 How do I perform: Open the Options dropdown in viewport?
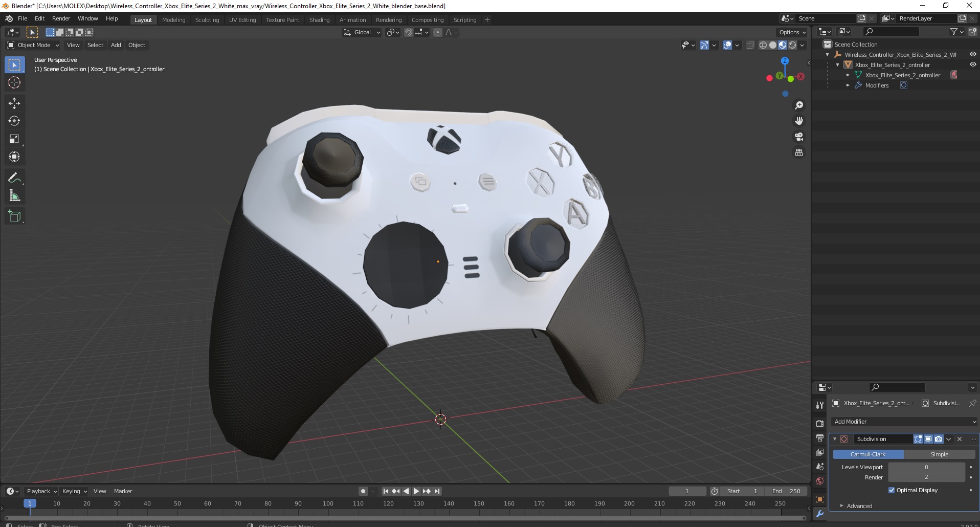pyautogui.click(x=792, y=32)
